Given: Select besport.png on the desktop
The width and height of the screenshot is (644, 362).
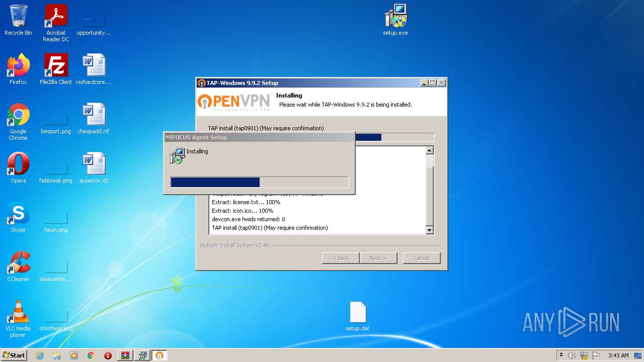Looking at the screenshot, I should [x=56, y=122].
